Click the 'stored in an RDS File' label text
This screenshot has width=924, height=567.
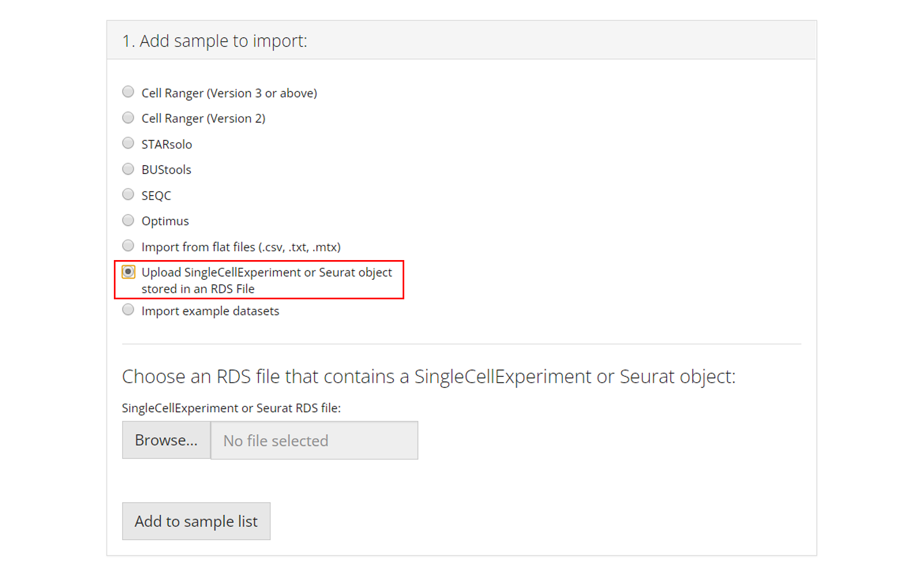pyautogui.click(x=198, y=289)
